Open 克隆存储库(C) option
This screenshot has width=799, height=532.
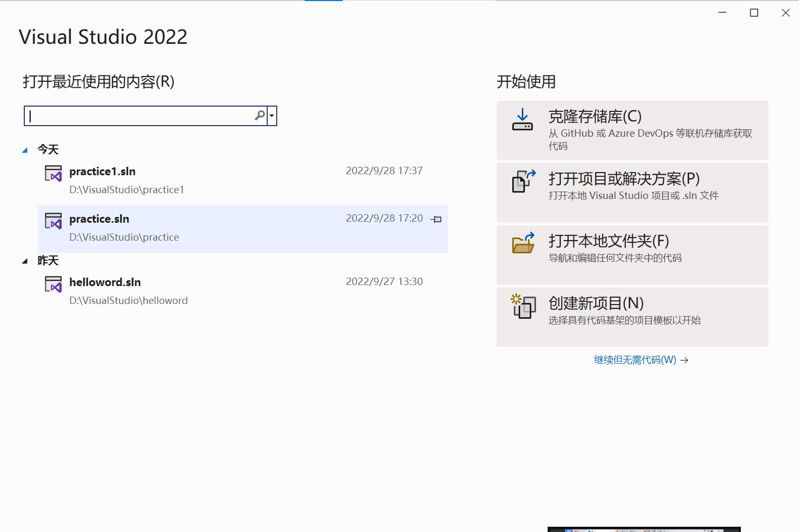tap(632, 130)
